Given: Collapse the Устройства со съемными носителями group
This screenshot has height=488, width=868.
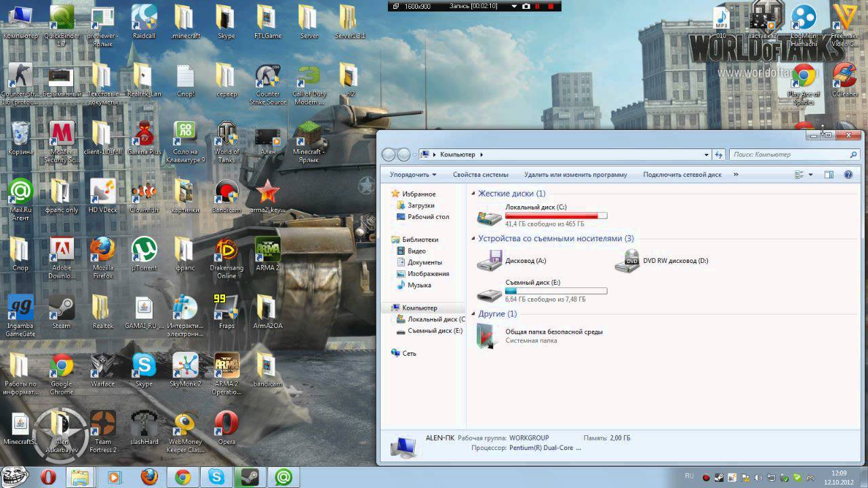Looking at the screenshot, I should 474,239.
